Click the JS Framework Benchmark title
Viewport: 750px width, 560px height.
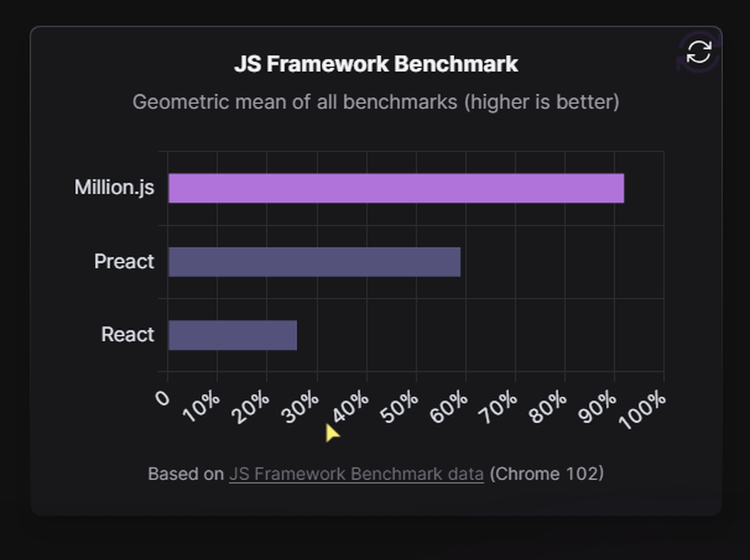(375, 64)
